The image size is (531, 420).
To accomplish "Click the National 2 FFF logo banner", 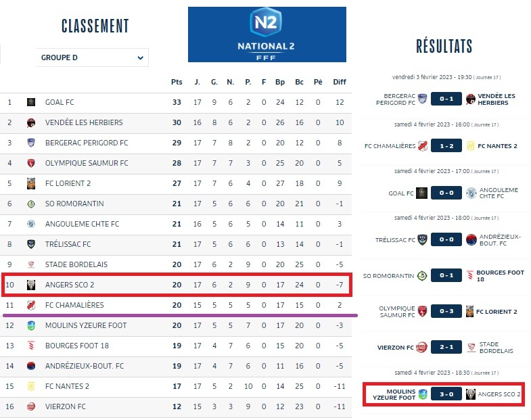I will pos(267,34).
